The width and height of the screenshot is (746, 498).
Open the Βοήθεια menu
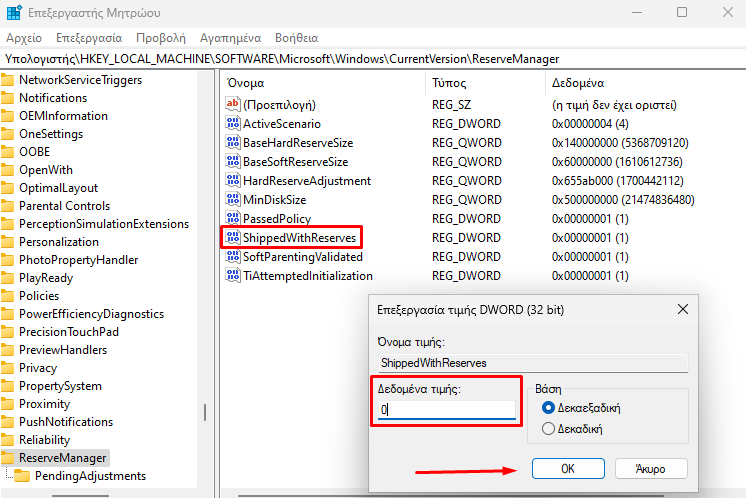click(296, 38)
